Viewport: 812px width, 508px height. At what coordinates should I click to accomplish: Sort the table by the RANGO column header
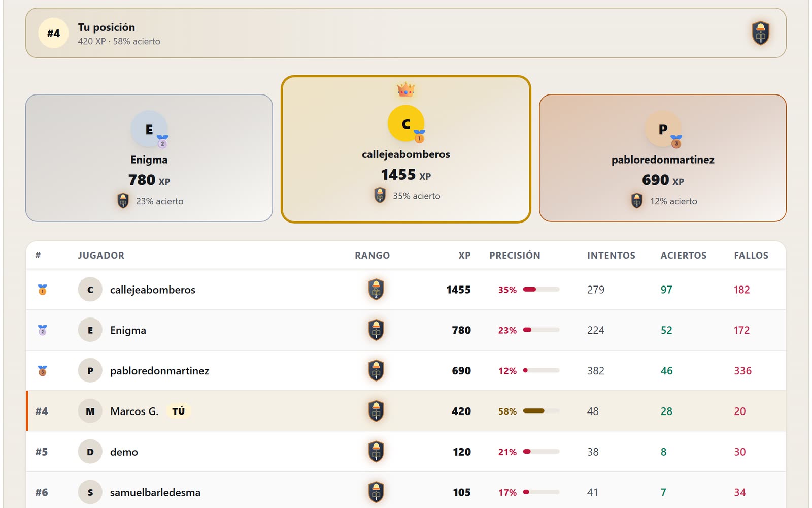point(372,256)
